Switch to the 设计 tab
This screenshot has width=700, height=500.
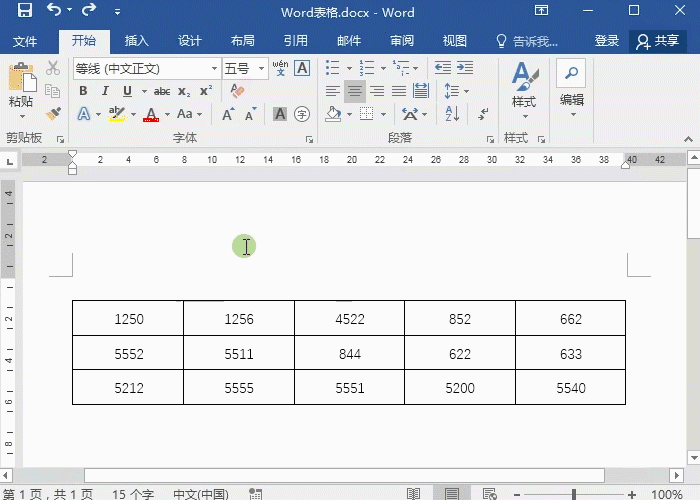click(190, 41)
